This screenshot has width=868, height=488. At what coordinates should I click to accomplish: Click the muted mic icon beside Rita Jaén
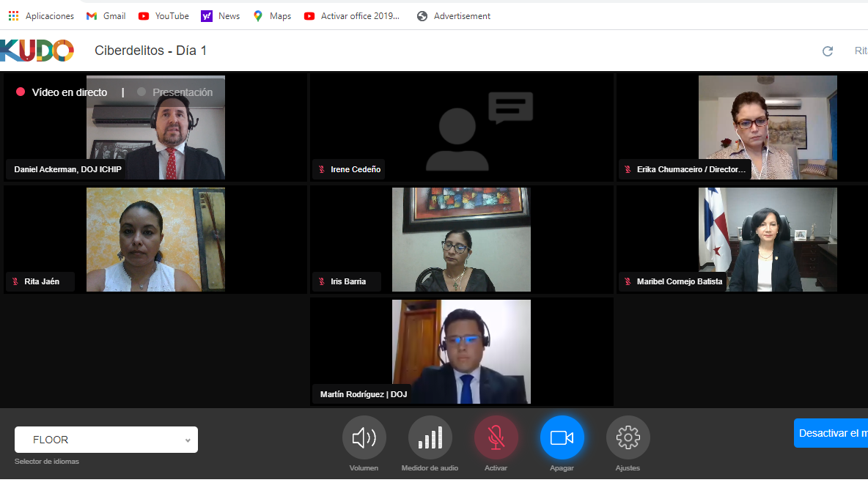tap(15, 281)
